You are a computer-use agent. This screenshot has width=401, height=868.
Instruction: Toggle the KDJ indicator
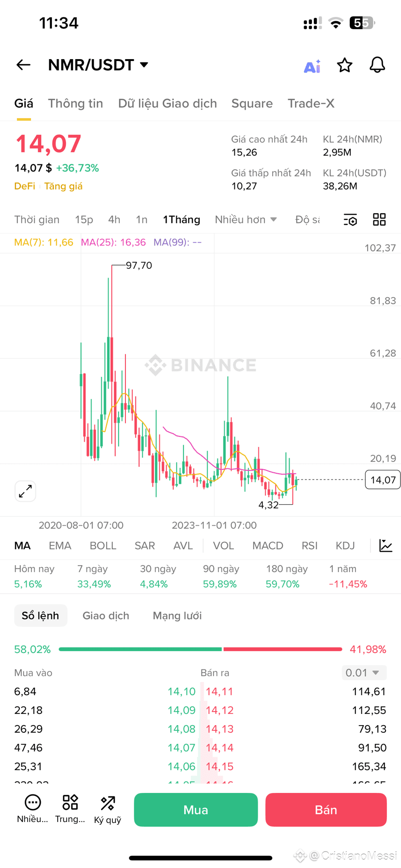(345, 546)
